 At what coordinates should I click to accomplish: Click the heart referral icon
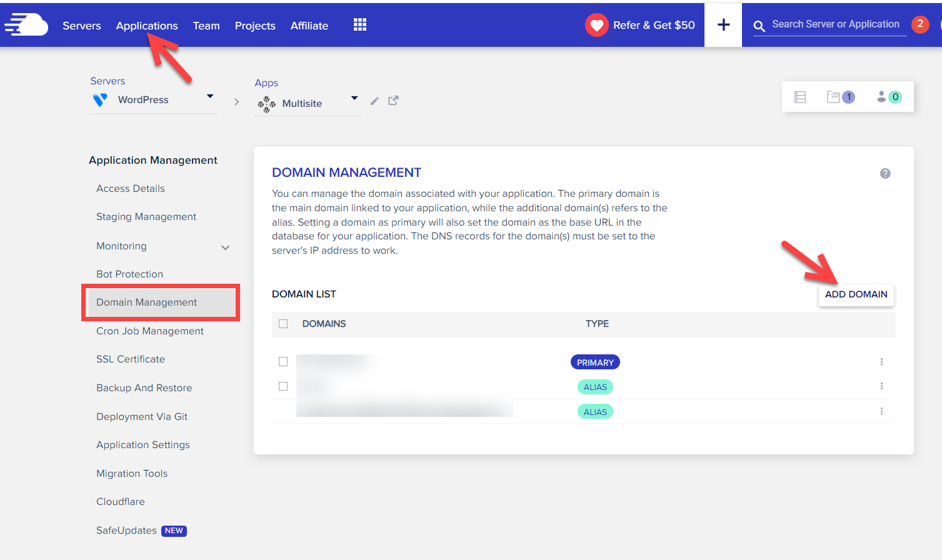click(597, 25)
